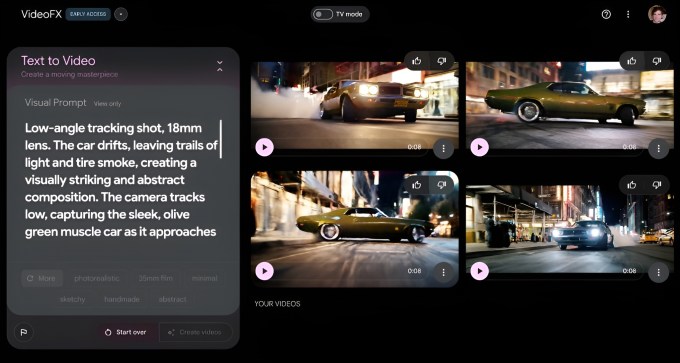The image size is (680, 363).
Task: Thumbs up the top-right side-view car video
Action: click(632, 61)
